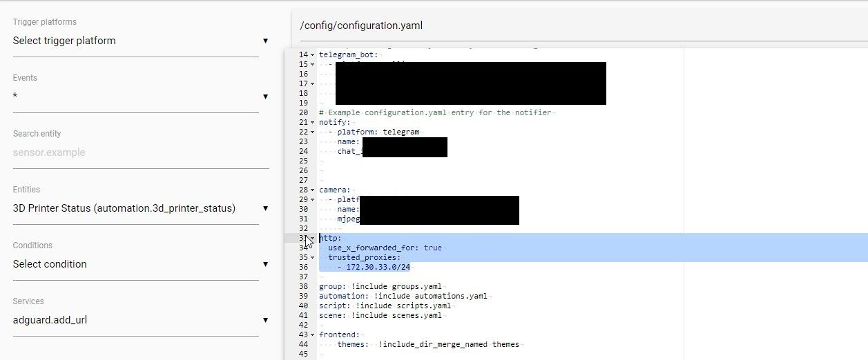Click the /config/configuration.yaml file path header

(361, 26)
